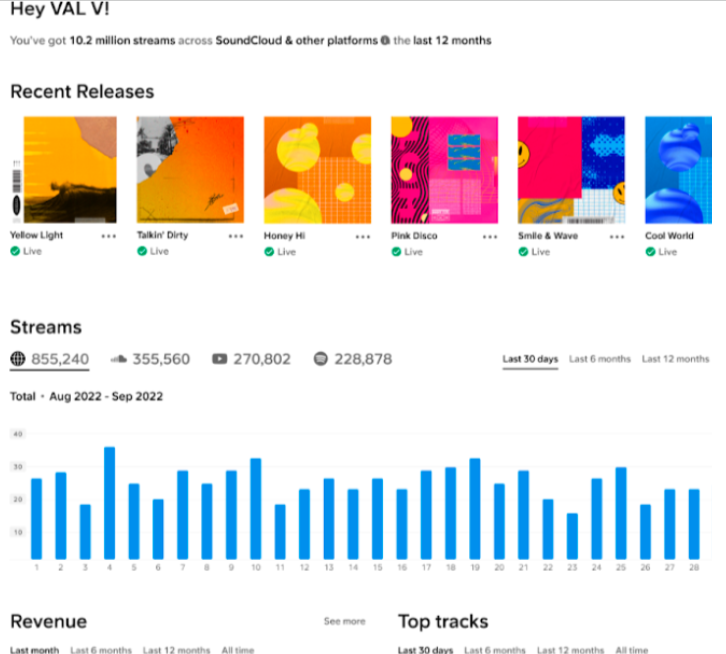This screenshot has width=726, height=654.
Task: Select the YouTube streams icon
Action: point(219,358)
